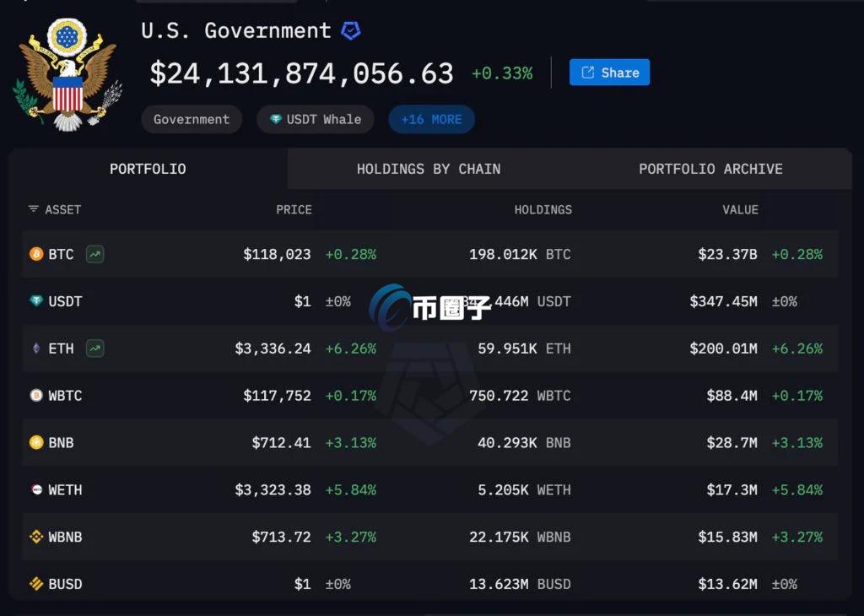Open the BTC price chart icon
864x616 pixels.
tap(94, 254)
